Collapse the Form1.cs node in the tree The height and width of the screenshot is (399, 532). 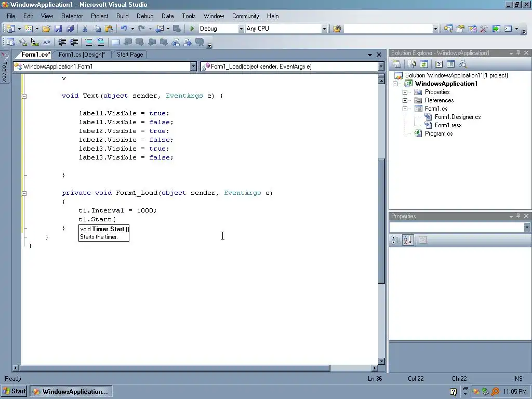coord(405,109)
